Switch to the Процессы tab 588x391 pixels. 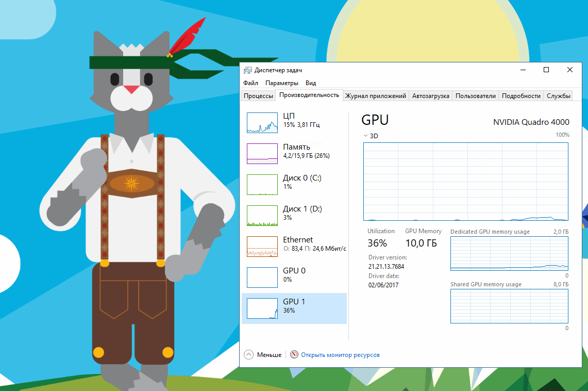click(258, 95)
